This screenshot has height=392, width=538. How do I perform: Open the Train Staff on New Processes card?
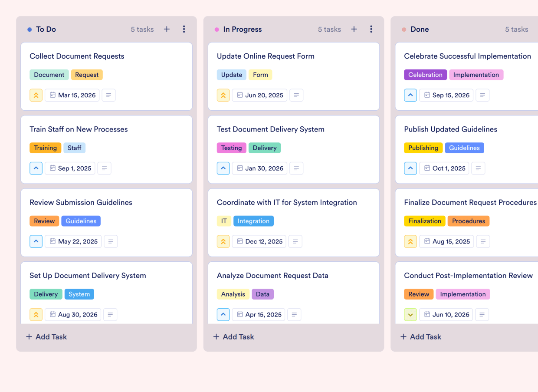[x=79, y=129]
